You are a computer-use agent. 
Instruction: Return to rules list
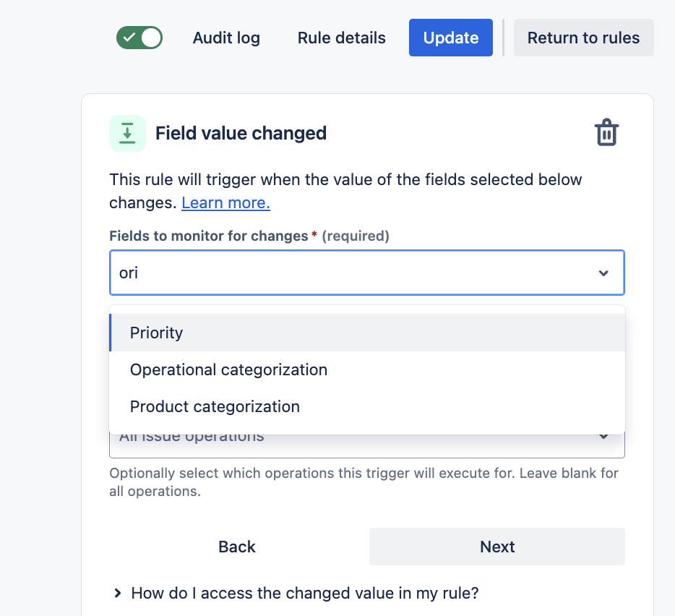coord(584,38)
